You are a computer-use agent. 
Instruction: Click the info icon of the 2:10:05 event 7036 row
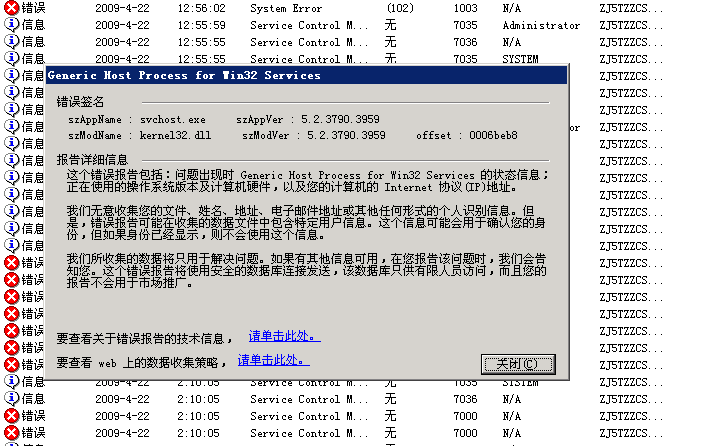tap(11, 398)
